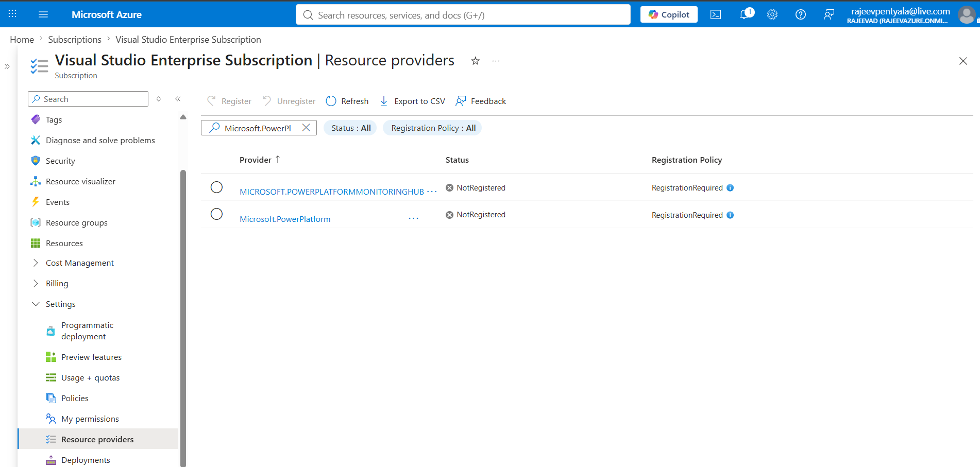Screen dimensions: 980x467
Task: Click the user account avatar
Action: (x=967, y=14)
